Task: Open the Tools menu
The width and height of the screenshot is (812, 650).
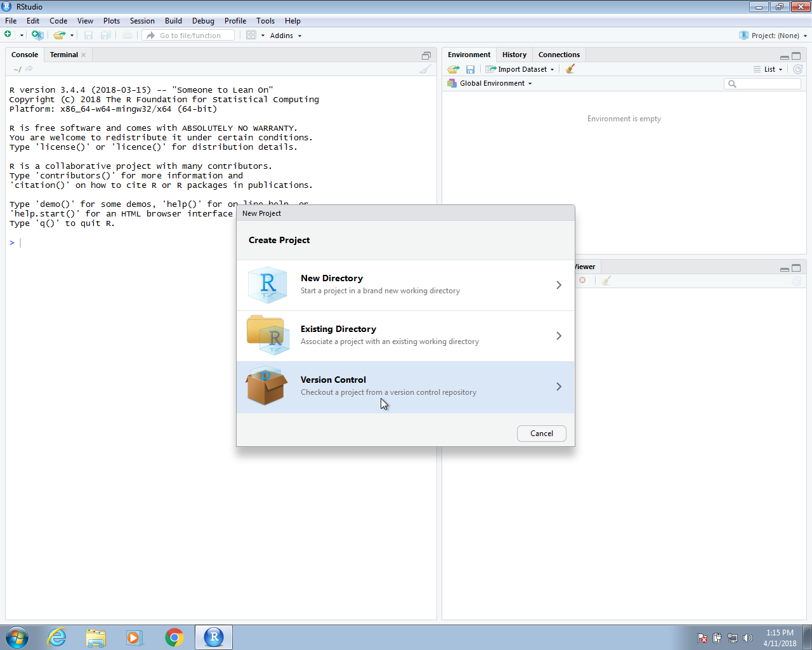Action: 265,21
